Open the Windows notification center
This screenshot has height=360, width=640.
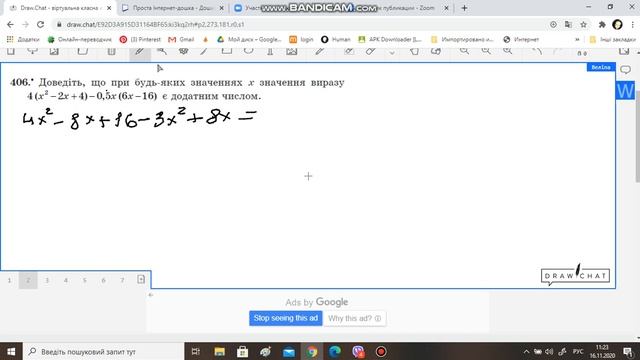(x=628, y=351)
